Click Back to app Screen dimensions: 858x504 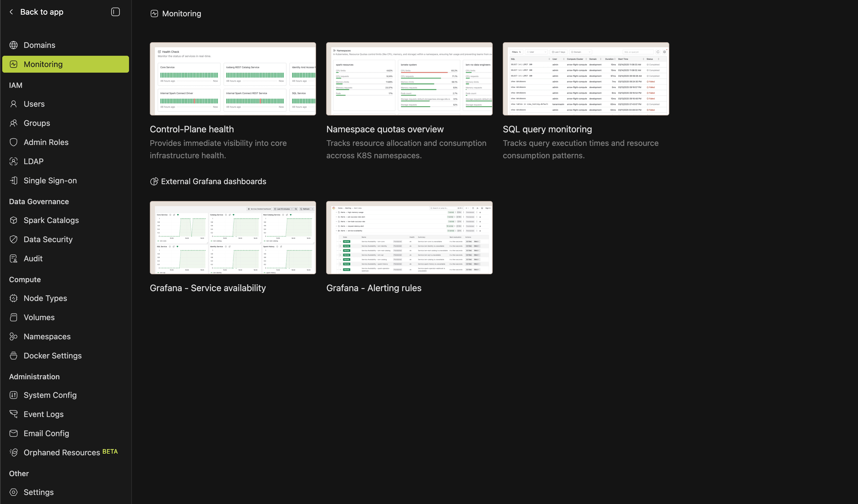click(x=36, y=12)
